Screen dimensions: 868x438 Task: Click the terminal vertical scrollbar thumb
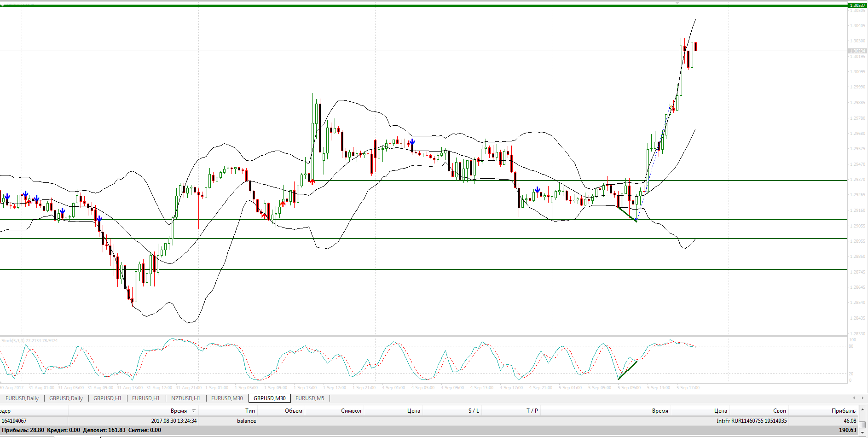pyautogui.click(x=862, y=425)
